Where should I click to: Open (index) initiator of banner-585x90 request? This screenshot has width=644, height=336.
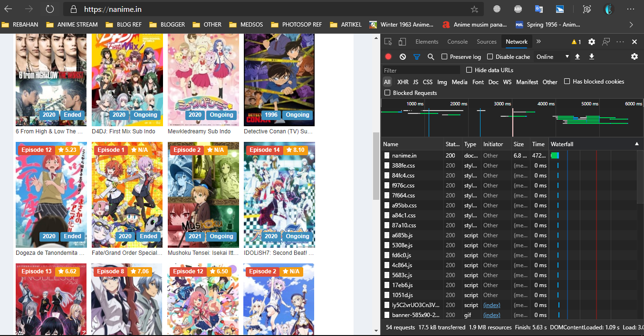(x=491, y=315)
